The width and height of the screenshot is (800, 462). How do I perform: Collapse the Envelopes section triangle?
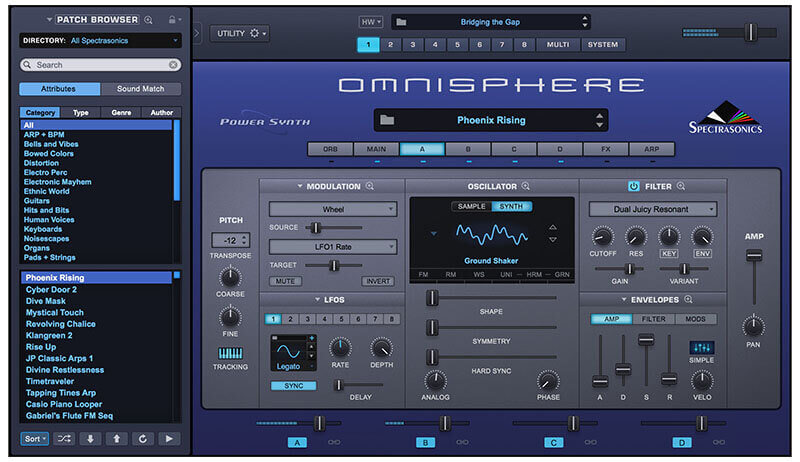[624, 300]
